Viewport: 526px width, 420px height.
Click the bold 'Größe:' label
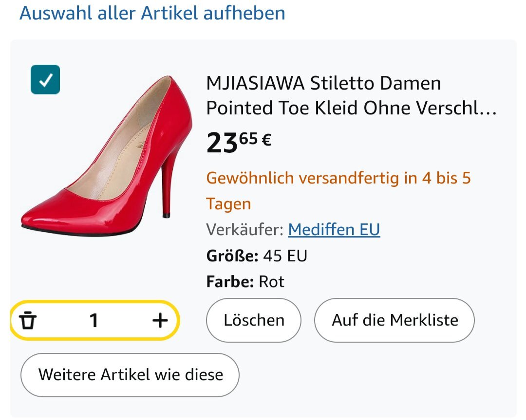pos(232,256)
